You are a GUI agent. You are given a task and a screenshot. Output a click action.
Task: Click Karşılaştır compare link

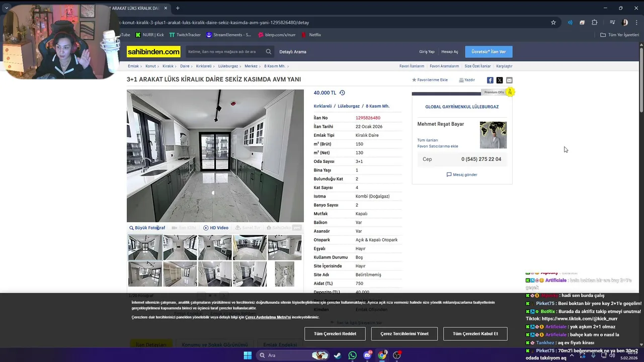[x=504, y=66]
